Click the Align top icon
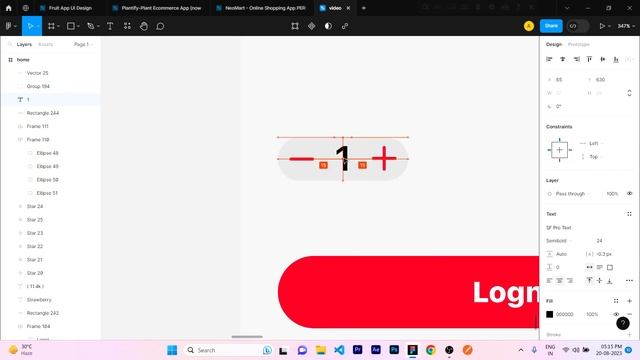Image resolution: width=640 pixels, height=360 pixels. coord(589,59)
